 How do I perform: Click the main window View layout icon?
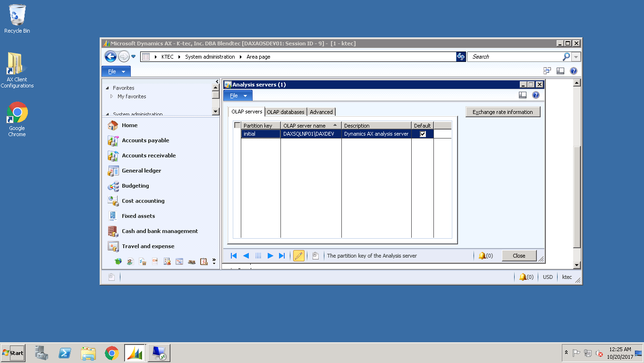tap(560, 71)
